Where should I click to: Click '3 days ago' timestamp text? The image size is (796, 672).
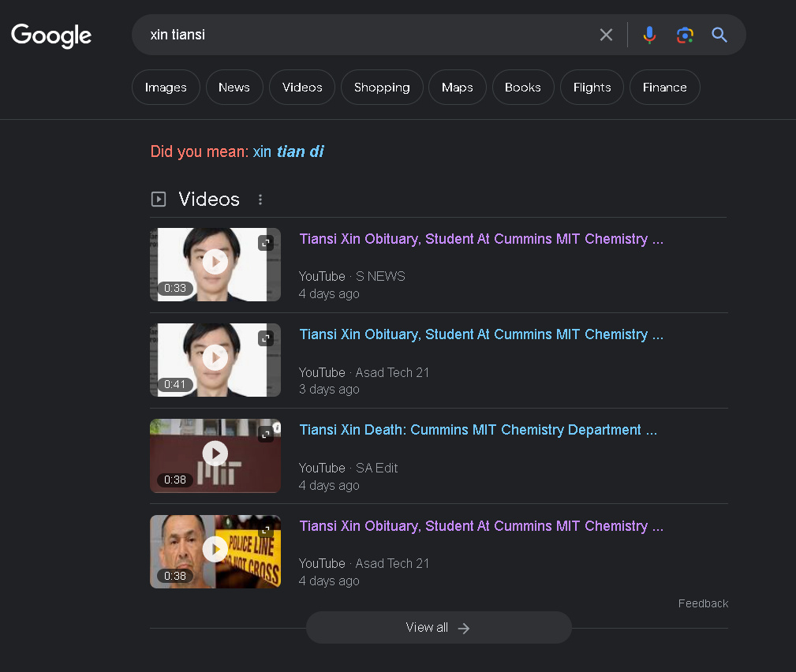click(329, 390)
